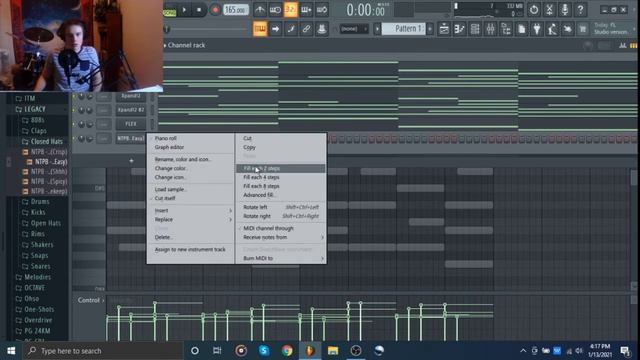This screenshot has width=640, height=360.
Task: Click the project files page icon
Action: [x=521, y=29]
